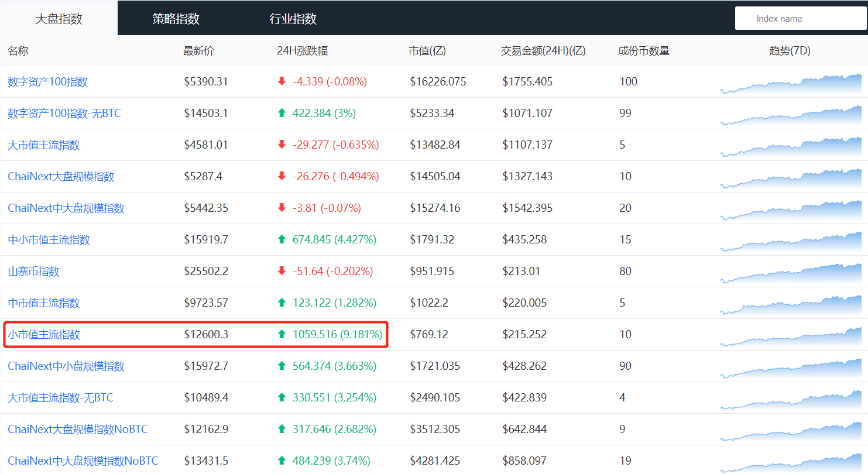This screenshot has height=474, width=868.
Task: Open the 中小市值主流指数 link
Action: click(x=49, y=240)
